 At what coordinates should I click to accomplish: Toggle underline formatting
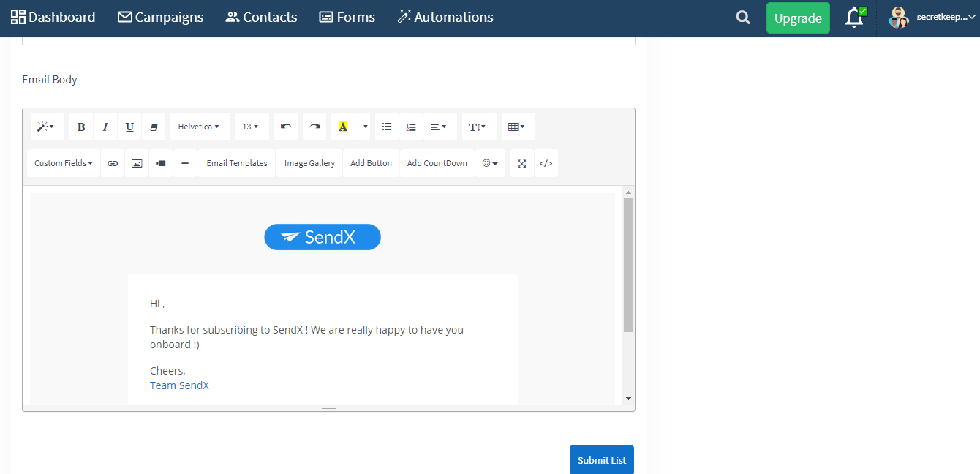(129, 127)
